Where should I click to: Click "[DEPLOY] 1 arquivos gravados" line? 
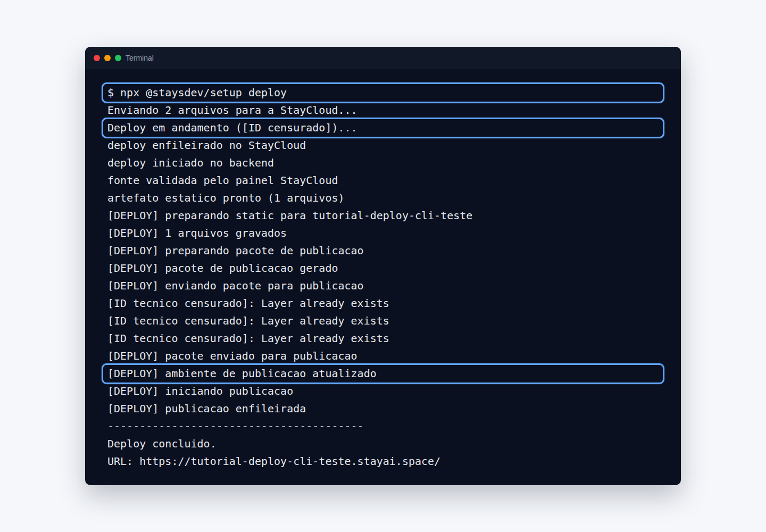pos(197,233)
